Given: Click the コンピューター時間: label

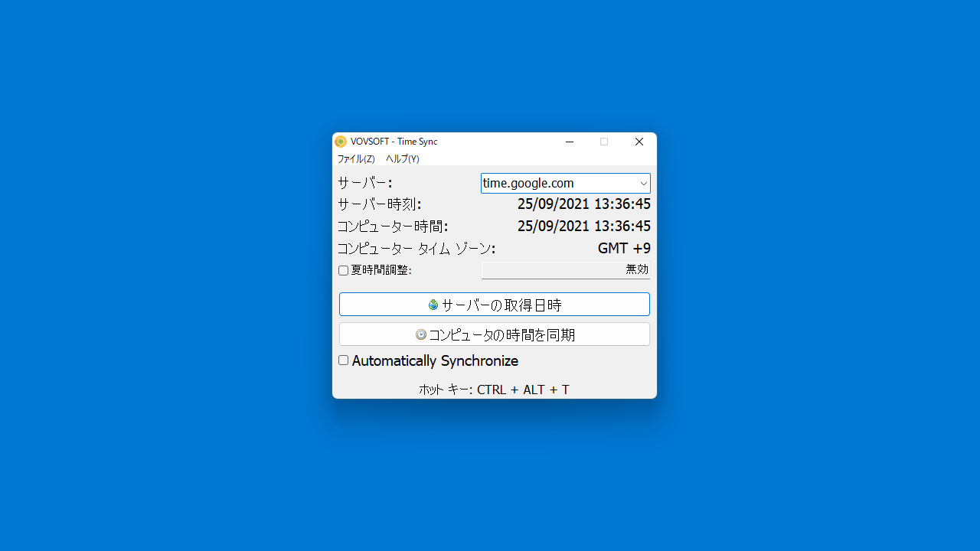Looking at the screenshot, I should 393,227.
